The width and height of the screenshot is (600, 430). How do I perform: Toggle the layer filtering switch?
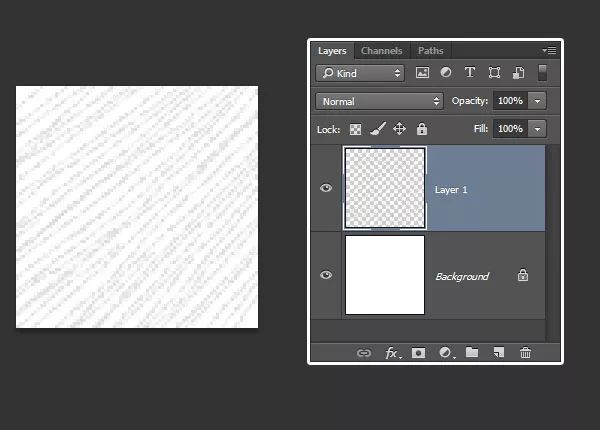coord(542,73)
